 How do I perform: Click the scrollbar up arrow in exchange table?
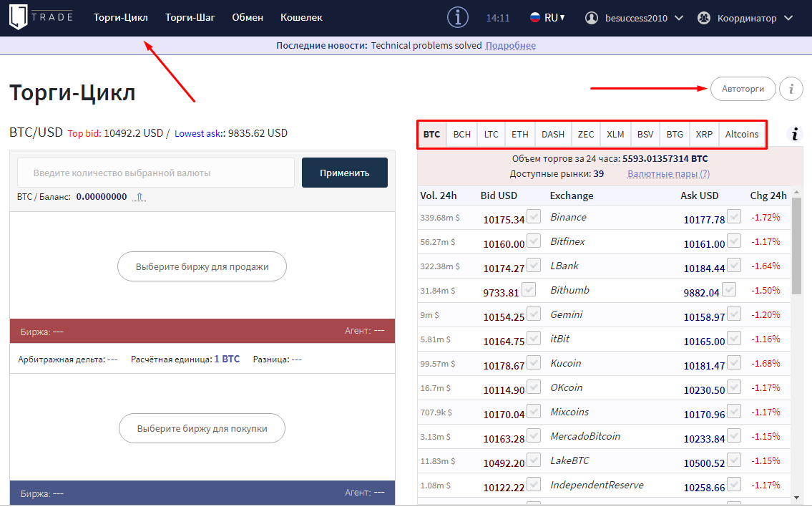[797, 192]
